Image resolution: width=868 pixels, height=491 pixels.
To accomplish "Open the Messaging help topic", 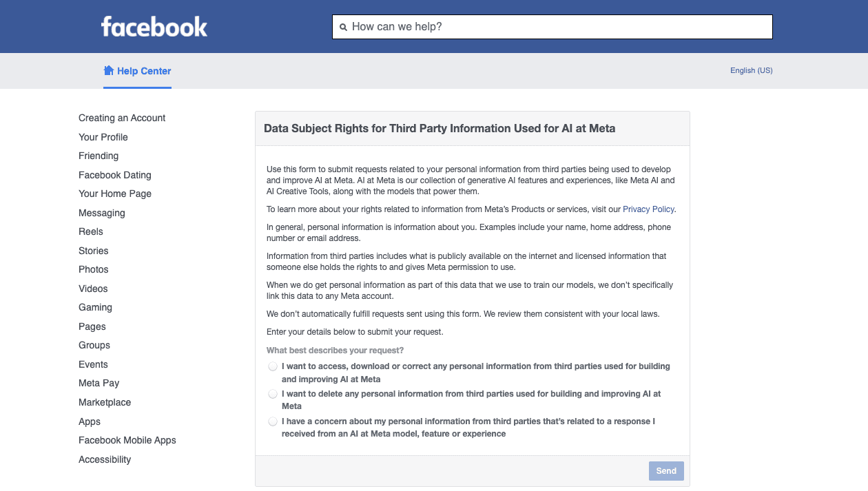I will pyautogui.click(x=102, y=213).
